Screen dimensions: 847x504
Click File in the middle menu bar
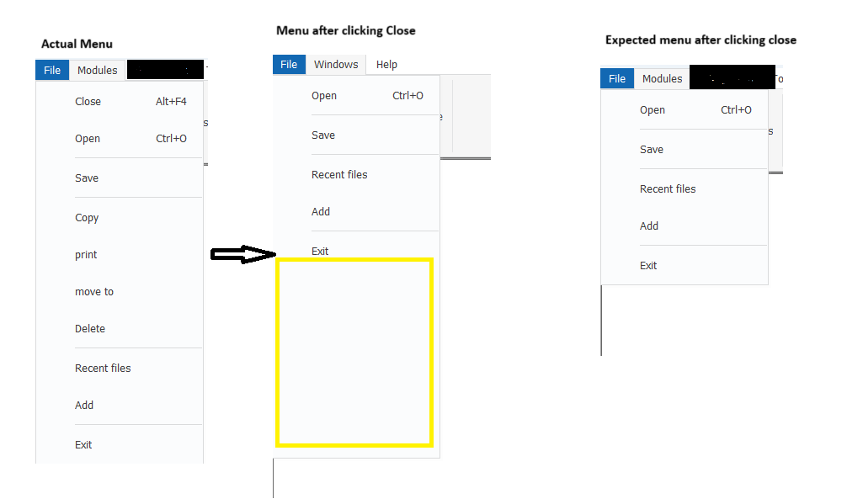[x=289, y=64]
